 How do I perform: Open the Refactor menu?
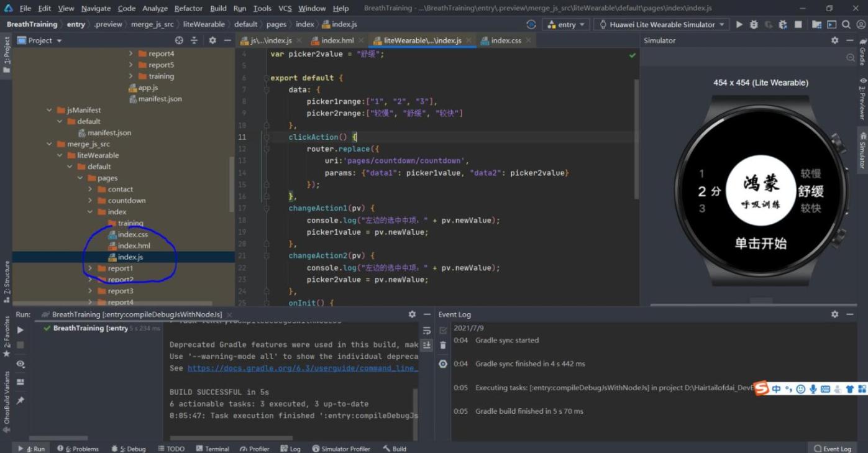[x=188, y=8]
